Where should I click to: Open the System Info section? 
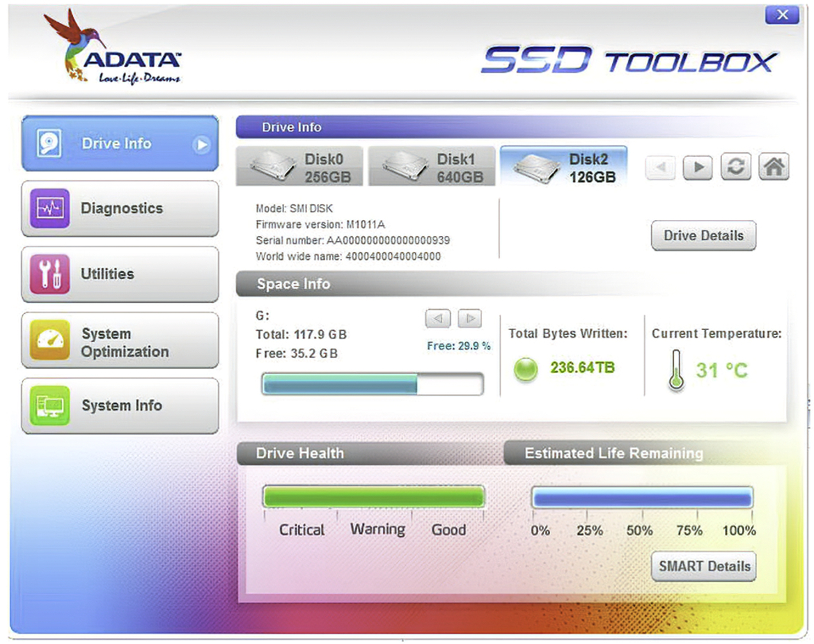tap(120, 405)
